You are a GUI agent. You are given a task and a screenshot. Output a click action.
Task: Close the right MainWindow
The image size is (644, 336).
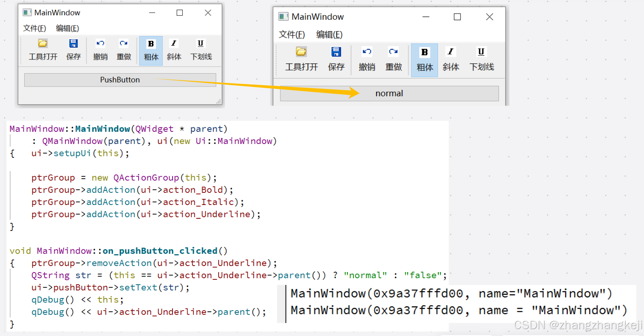[490, 17]
